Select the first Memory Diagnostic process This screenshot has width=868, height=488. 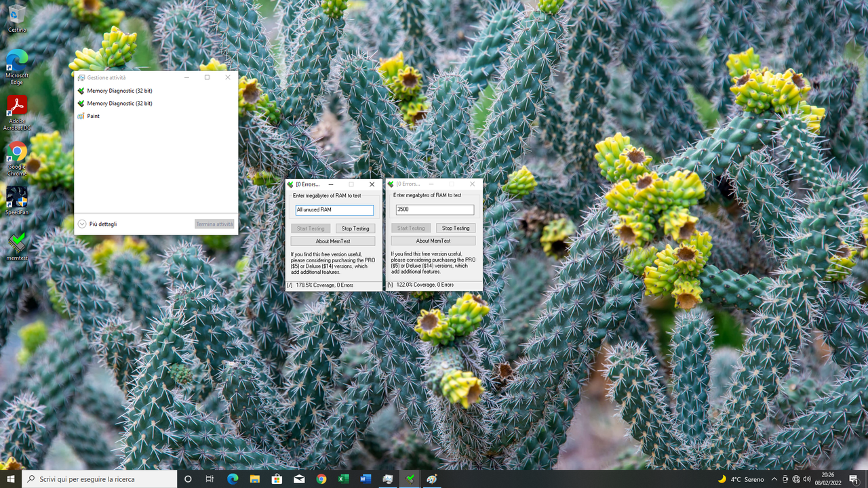(x=119, y=90)
